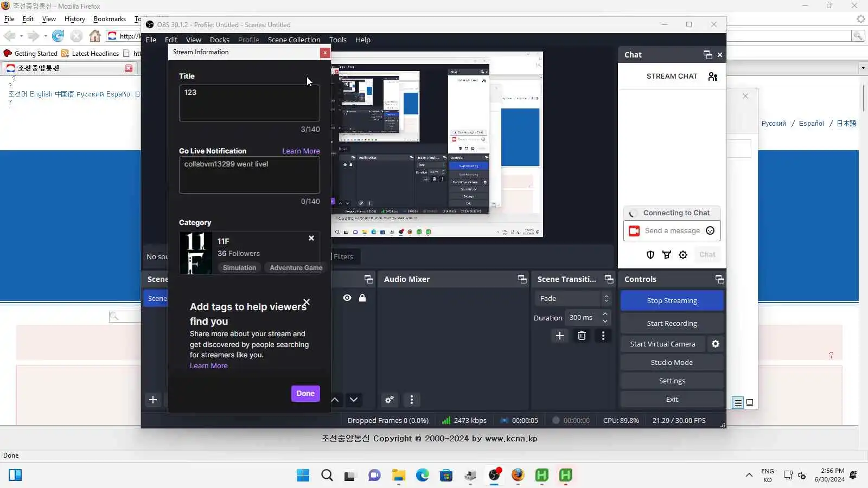Show hidden system tray icons

749,476
